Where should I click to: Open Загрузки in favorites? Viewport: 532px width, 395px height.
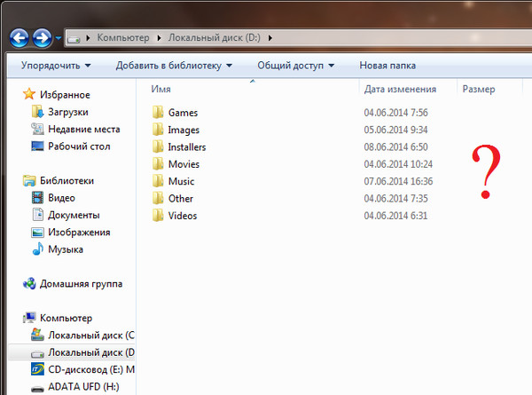point(68,112)
